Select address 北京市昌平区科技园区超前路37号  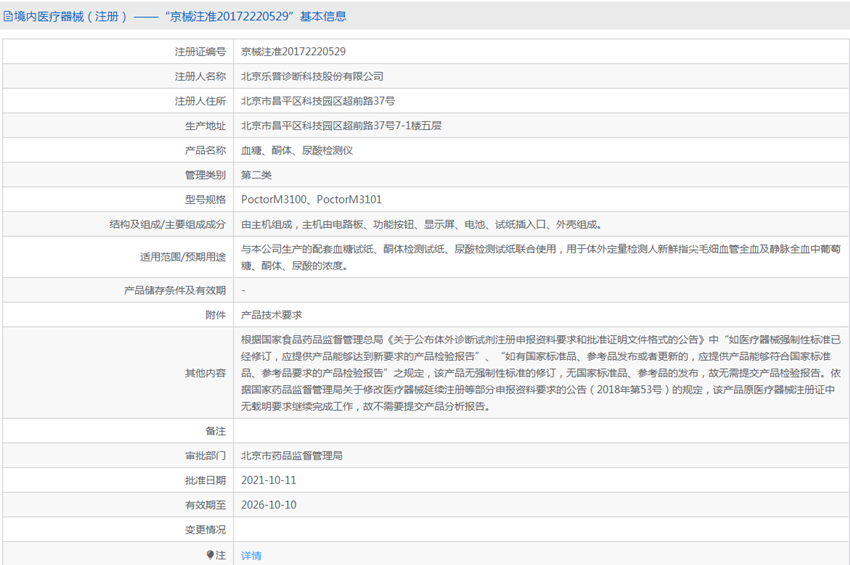318,101
